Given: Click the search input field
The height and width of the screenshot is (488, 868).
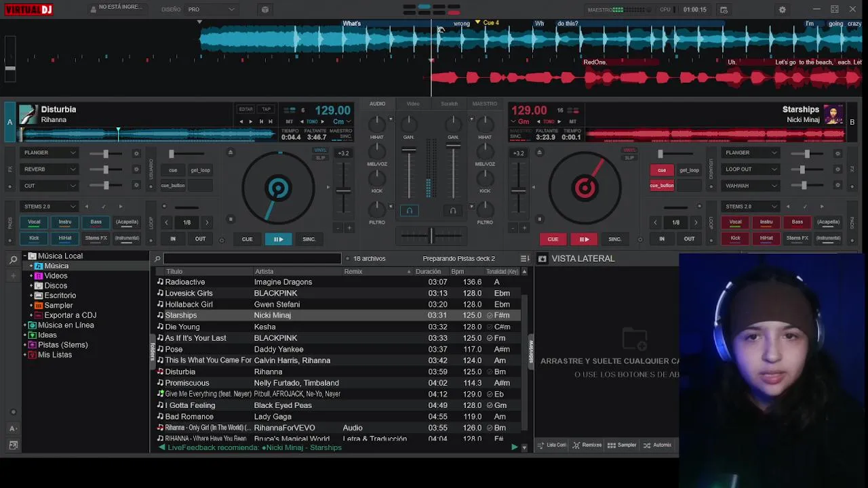Looking at the screenshot, I should tap(252, 258).
